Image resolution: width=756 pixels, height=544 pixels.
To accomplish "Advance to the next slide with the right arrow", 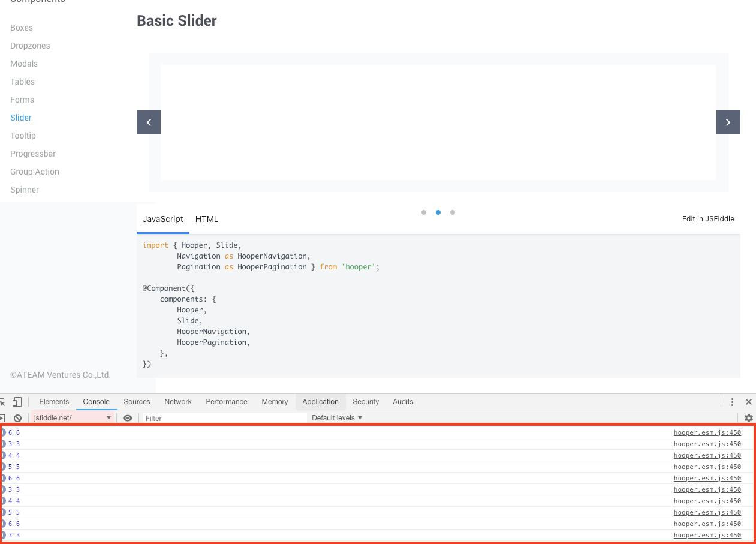I will (728, 122).
